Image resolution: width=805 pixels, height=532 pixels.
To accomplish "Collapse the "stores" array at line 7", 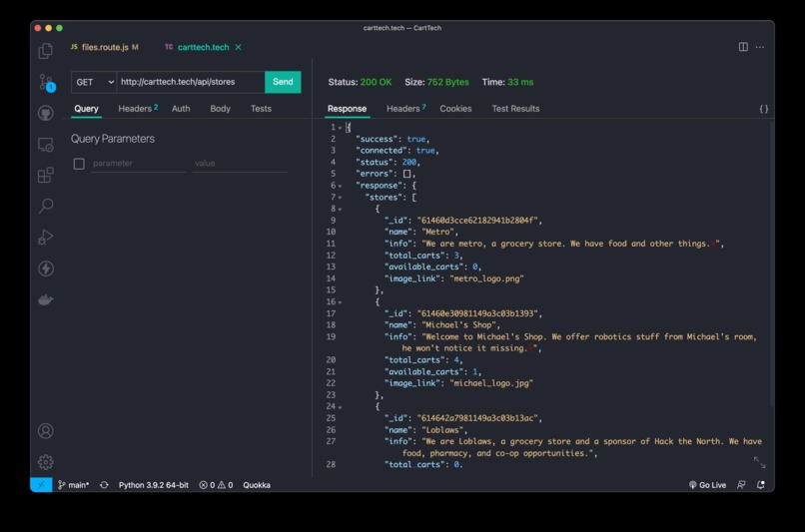I will [340, 198].
